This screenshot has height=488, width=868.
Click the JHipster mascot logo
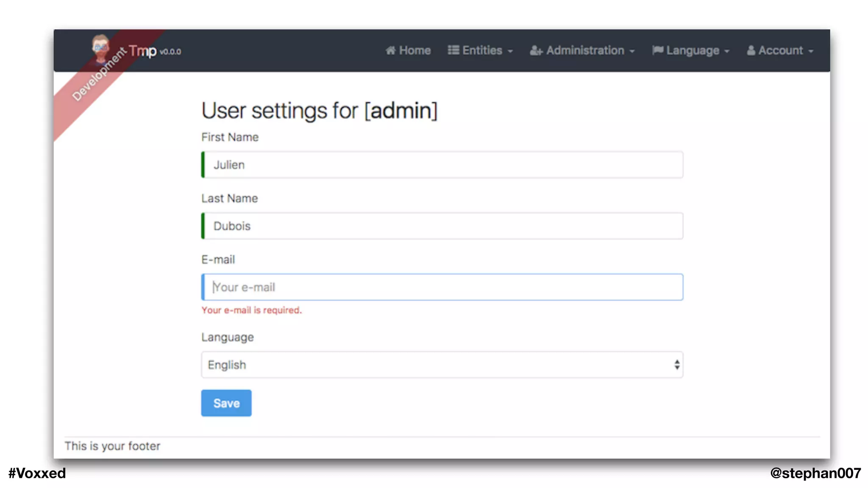[x=100, y=47]
